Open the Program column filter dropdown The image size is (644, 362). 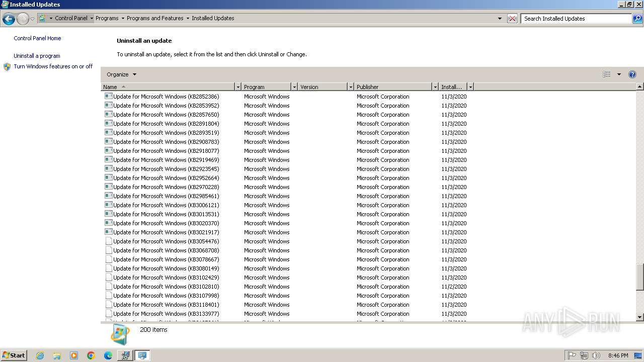pyautogui.click(x=294, y=87)
